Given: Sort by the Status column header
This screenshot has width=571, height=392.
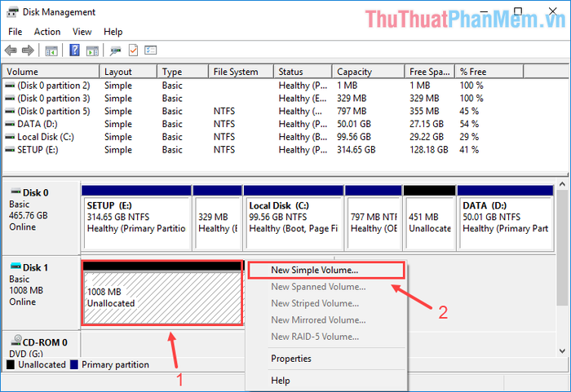Looking at the screenshot, I should (x=303, y=72).
